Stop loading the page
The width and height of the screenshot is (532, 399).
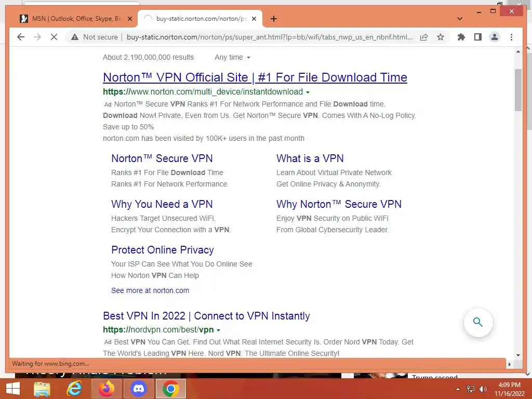54,37
